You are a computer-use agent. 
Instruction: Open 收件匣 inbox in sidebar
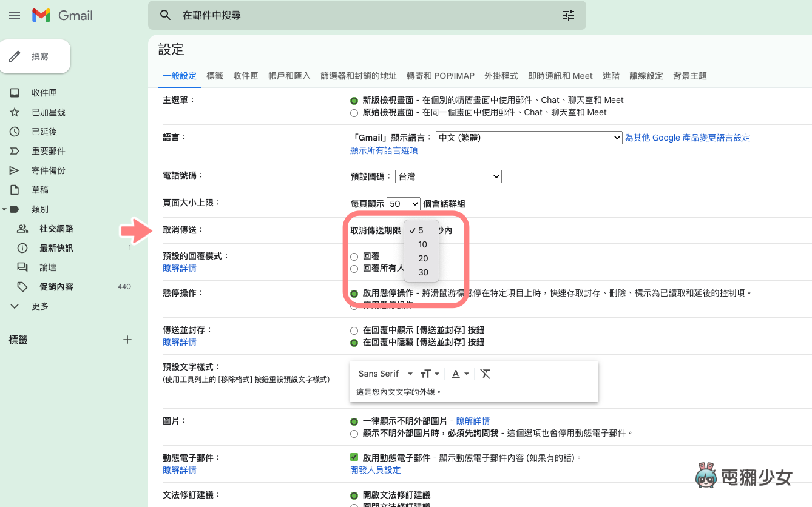[x=44, y=93]
